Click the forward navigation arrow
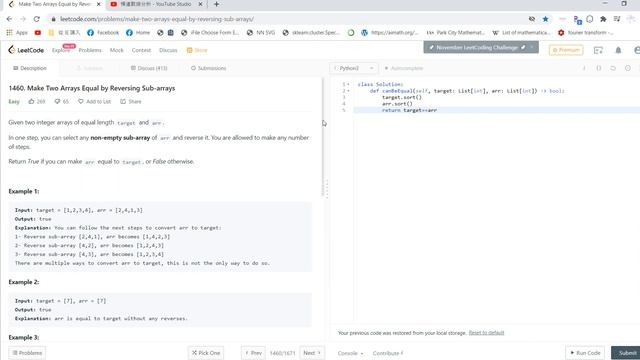Screen dimensions: 640x360 (23, 19)
